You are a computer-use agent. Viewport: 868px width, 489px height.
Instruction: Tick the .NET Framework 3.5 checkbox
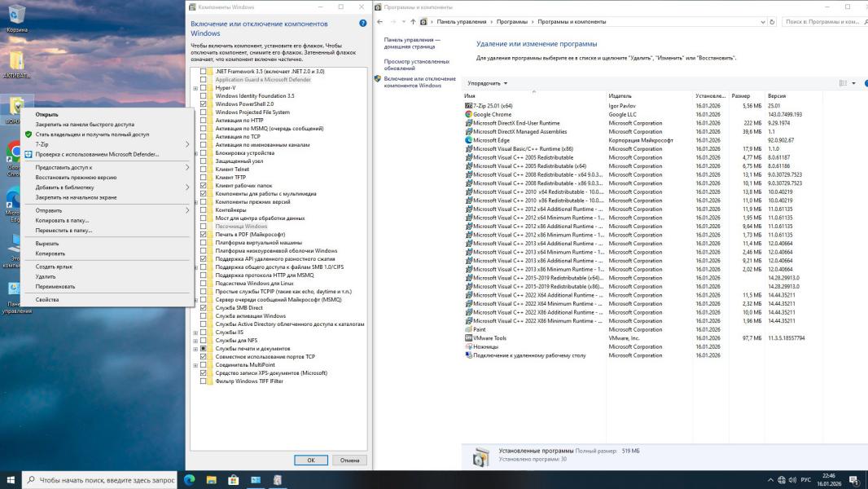[x=204, y=72]
